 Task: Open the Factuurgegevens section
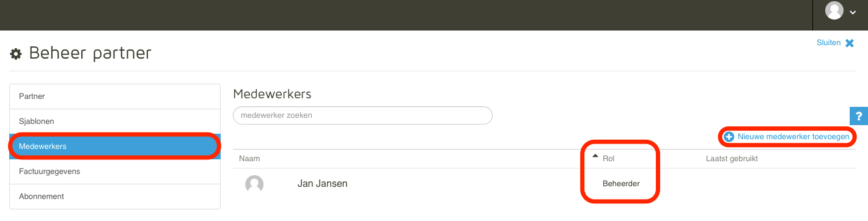[115, 172]
